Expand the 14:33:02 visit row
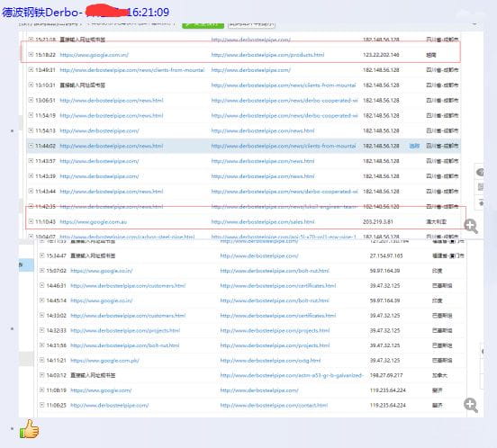 click(x=41, y=316)
